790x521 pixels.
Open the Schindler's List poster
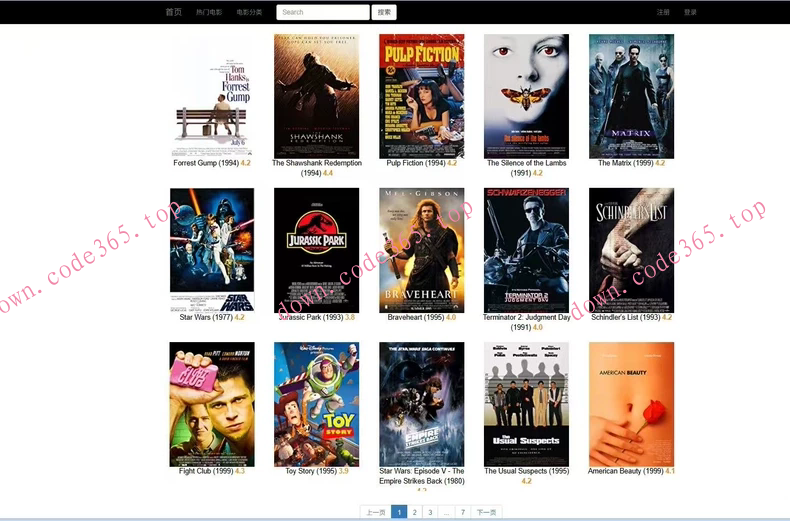(631, 250)
